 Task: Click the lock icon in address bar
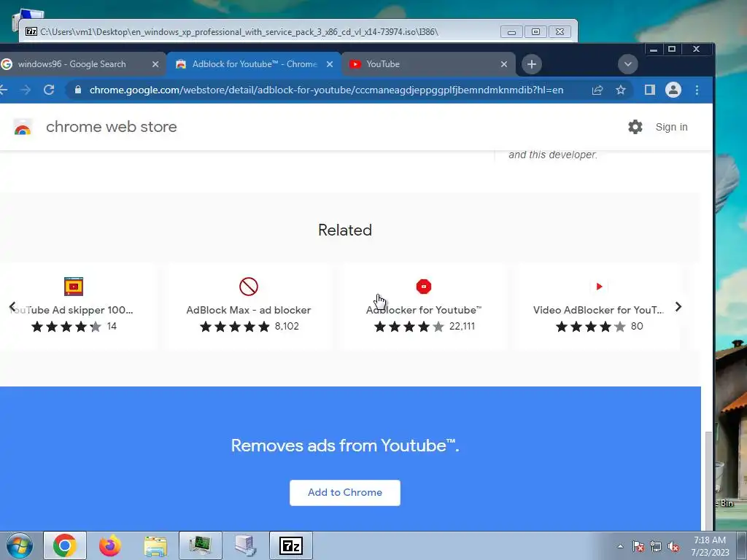point(78,90)
